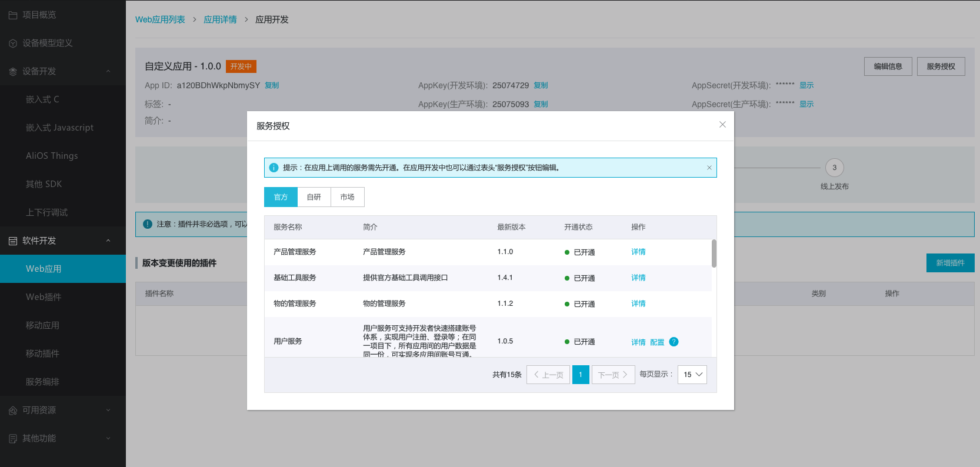
Task: Click version 1.4.1 cell
Action: 505,278
